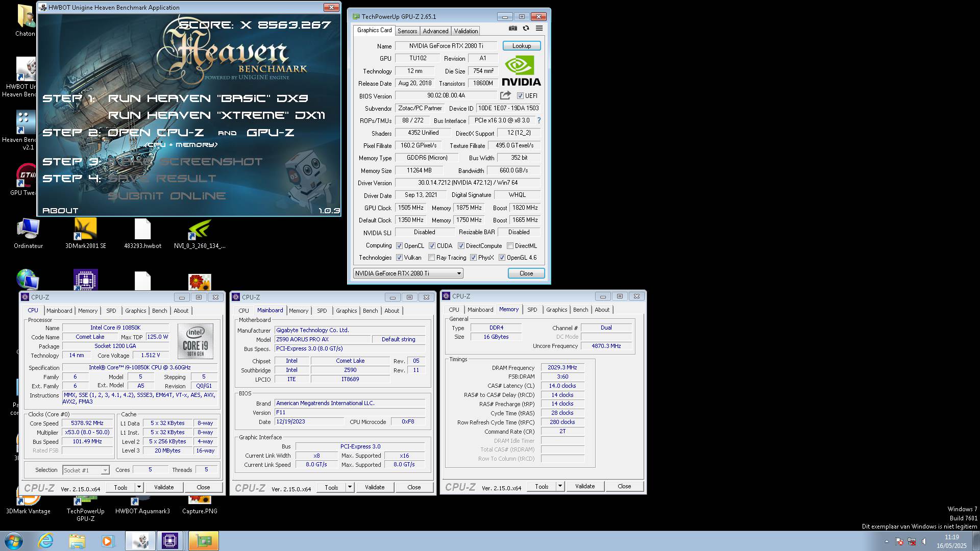Switch to HWBOT Heaven taskbar button

(x=140, y=541)
